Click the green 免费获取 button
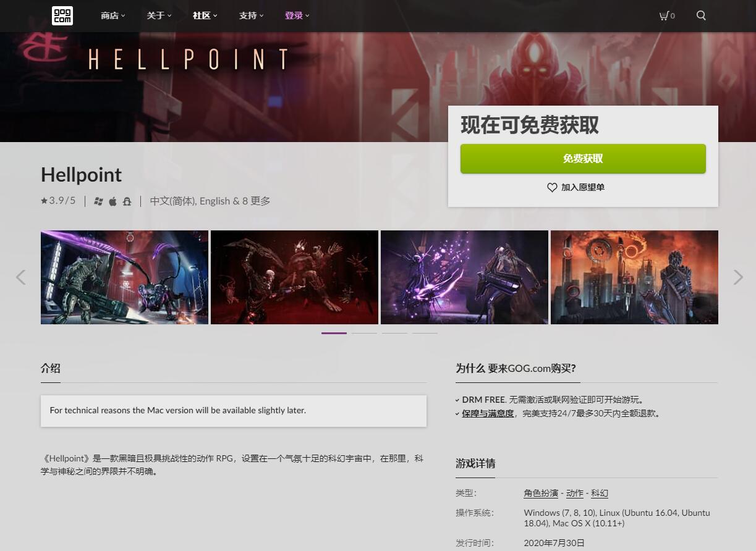Screen dimensions: 756x551 [583, 159]
